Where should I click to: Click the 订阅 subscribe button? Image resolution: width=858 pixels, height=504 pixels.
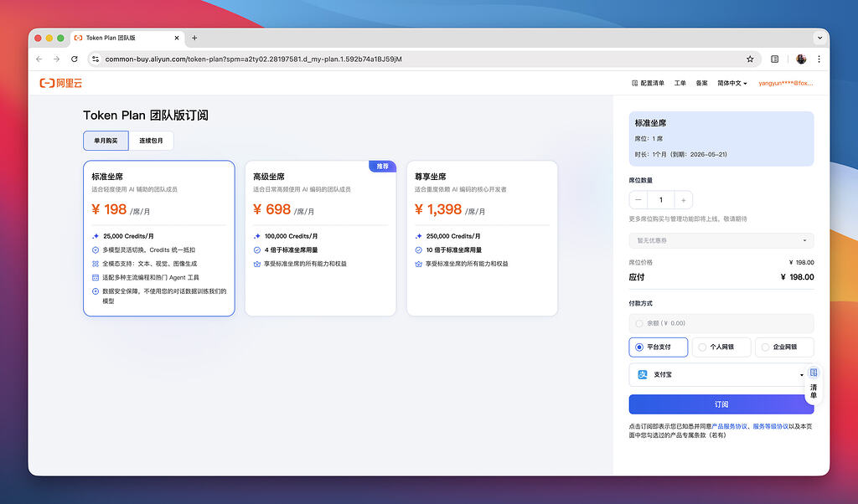[721, 404]
